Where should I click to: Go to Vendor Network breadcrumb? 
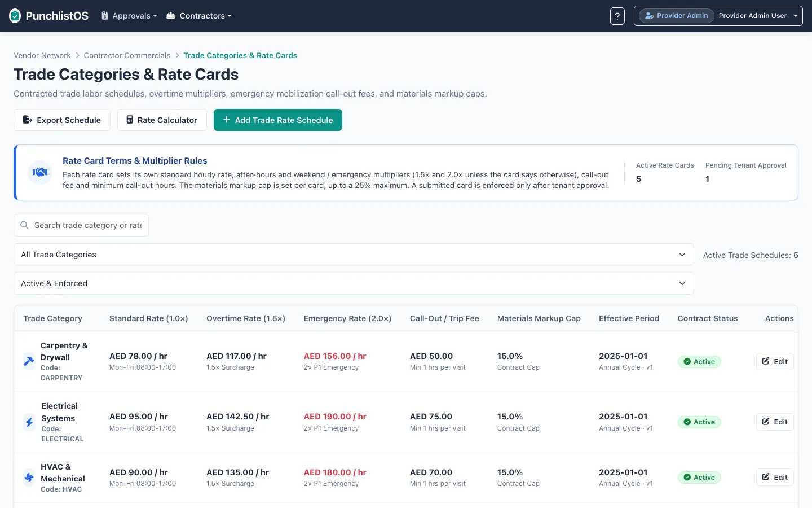point(42,55)
